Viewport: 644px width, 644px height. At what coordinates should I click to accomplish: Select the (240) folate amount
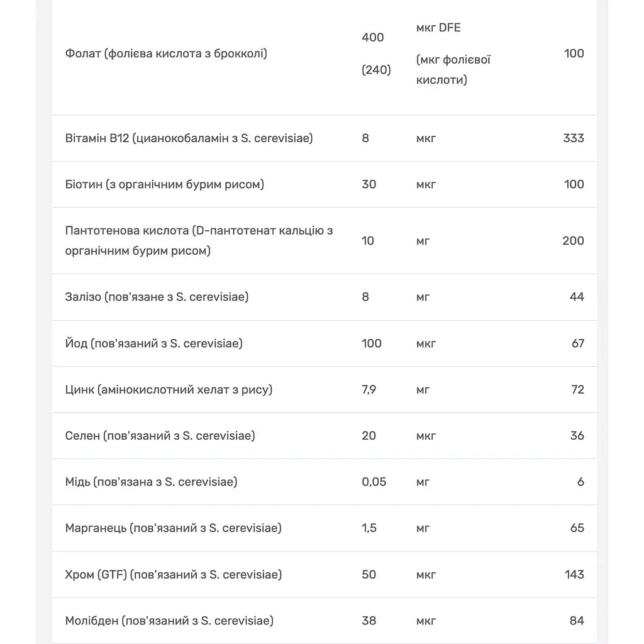(x=376, y=70)
